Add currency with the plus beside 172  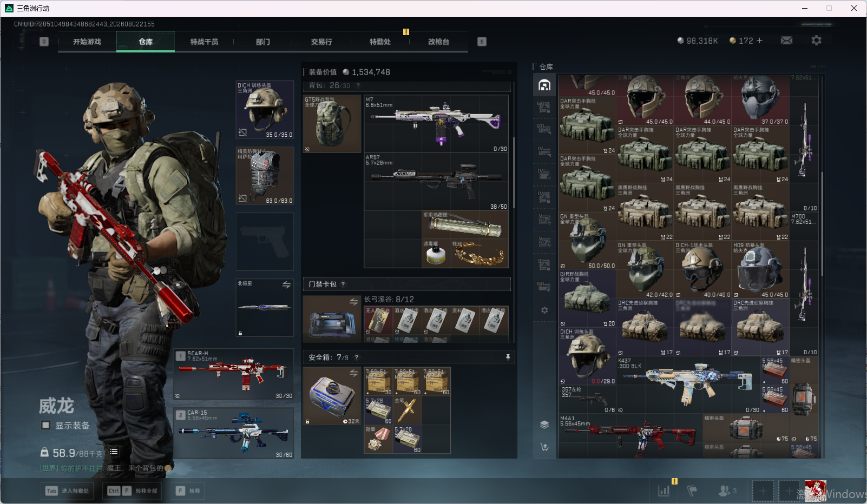[x=759, y=41]
